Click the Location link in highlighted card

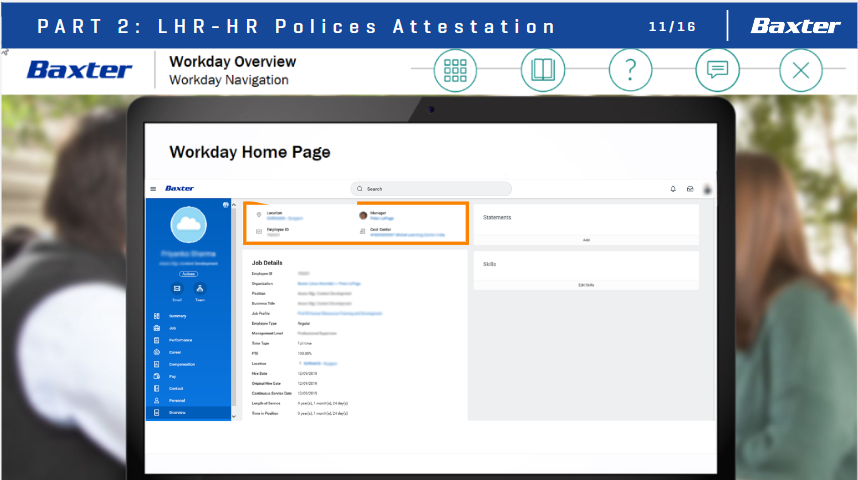(x=285, y=218)
